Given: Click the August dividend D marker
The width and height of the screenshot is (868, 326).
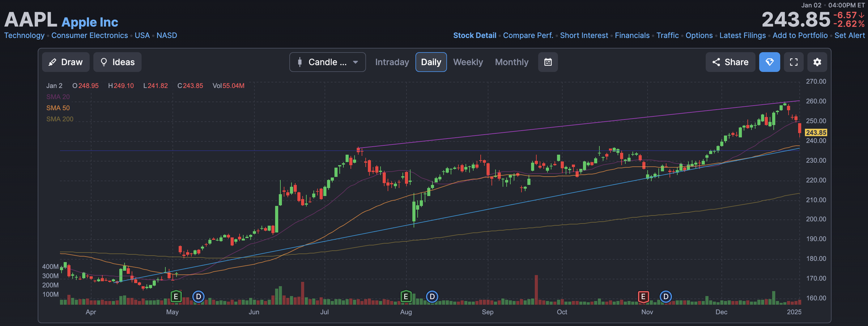Looking at the screenshot, I should [x=432, y=297].
